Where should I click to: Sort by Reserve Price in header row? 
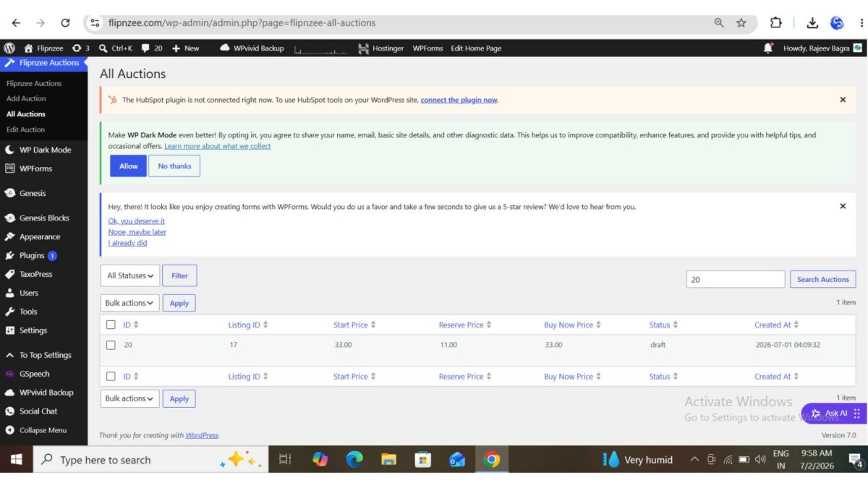(x=465, y=325)
